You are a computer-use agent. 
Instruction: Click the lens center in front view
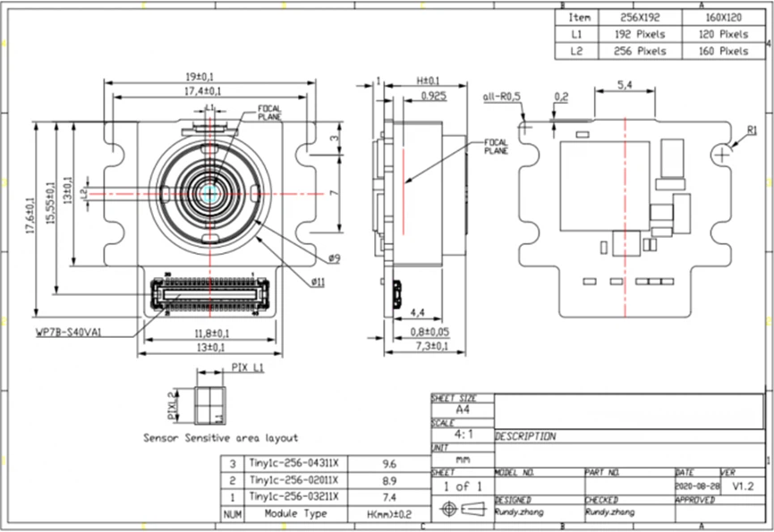211,194
